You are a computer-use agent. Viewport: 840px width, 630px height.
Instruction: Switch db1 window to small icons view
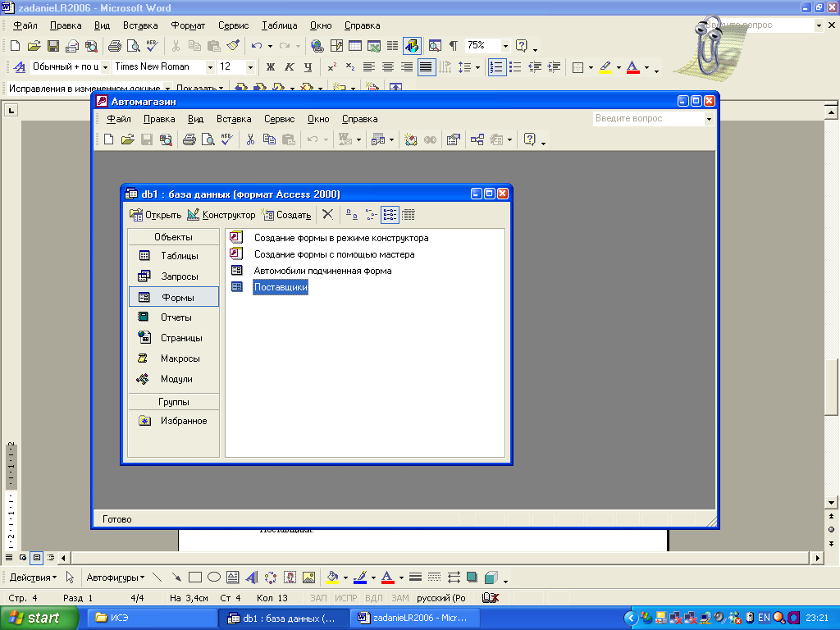[x=371, y=215]
